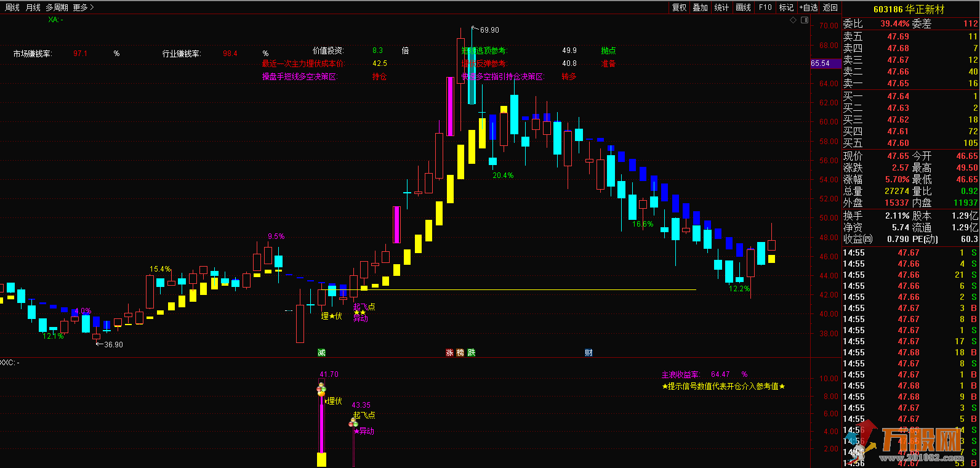Toggle the side panel layout icon
Screen dimensions: 980x468
tap(804, 20)
